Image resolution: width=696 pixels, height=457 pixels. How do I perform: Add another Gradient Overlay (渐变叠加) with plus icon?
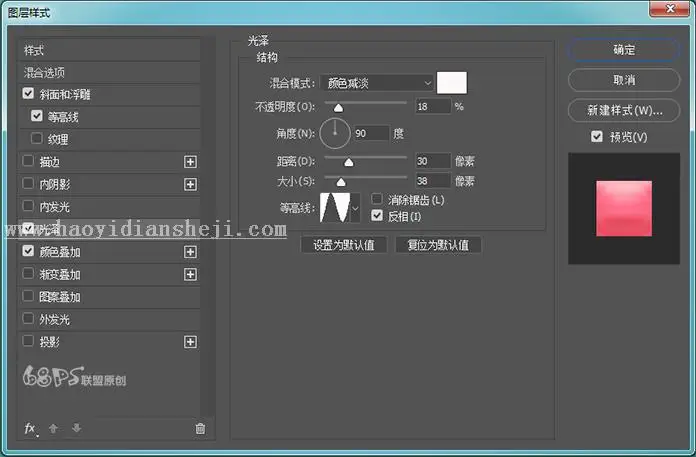tap(190, 275)
